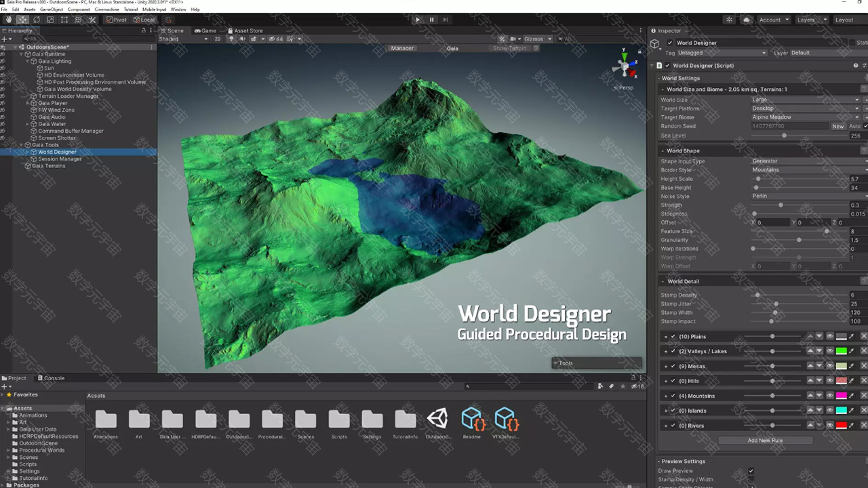Toggle the Plains rule checkbox
The image size is (868, 488).
673,337
